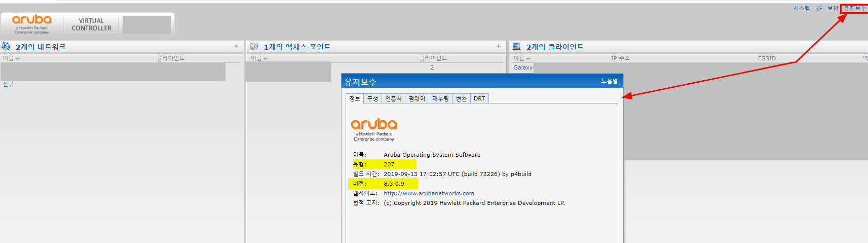Expand the networks panel with its plus icon

coord(236,46)
